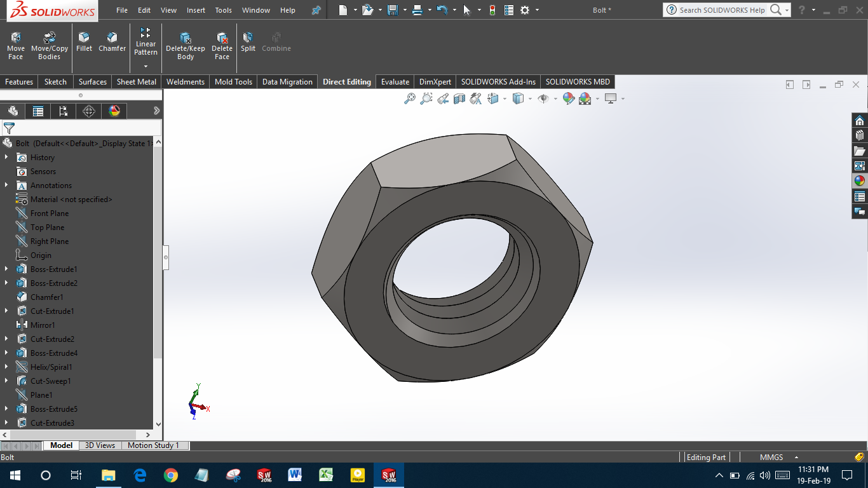868x488 pixels.
Task: Open the DisplayManager appearance sphere tab
Action: pos(114,111)
